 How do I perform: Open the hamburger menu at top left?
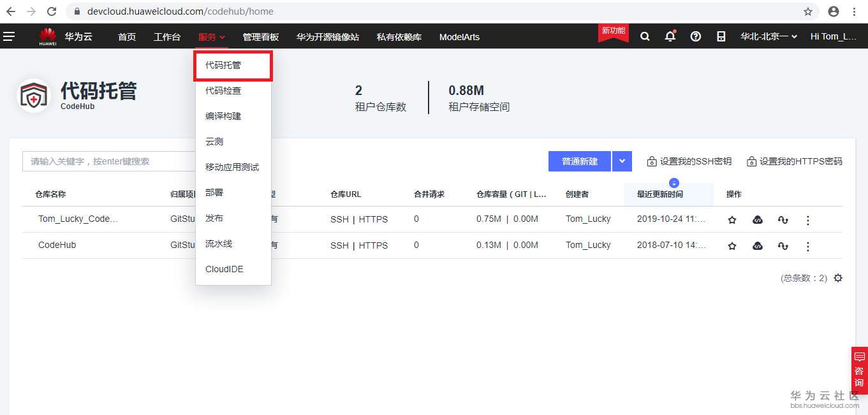[x=9, y=36]
